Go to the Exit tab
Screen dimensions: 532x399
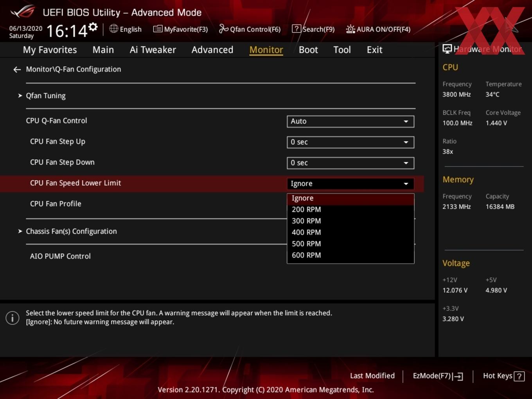pyautogui.click(x=374, y=50)
